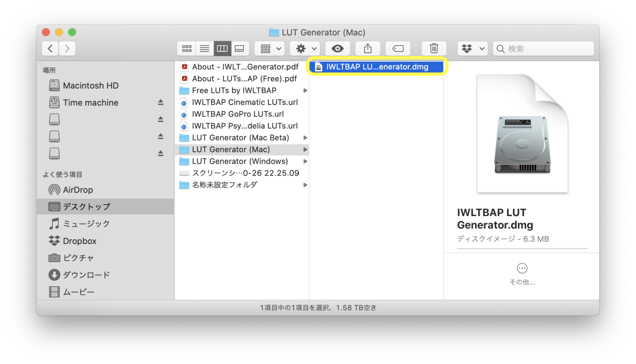This screenshot has height=364, width=636.
Task: Select the second unnamed drive in sidebar
Action: 54,136
